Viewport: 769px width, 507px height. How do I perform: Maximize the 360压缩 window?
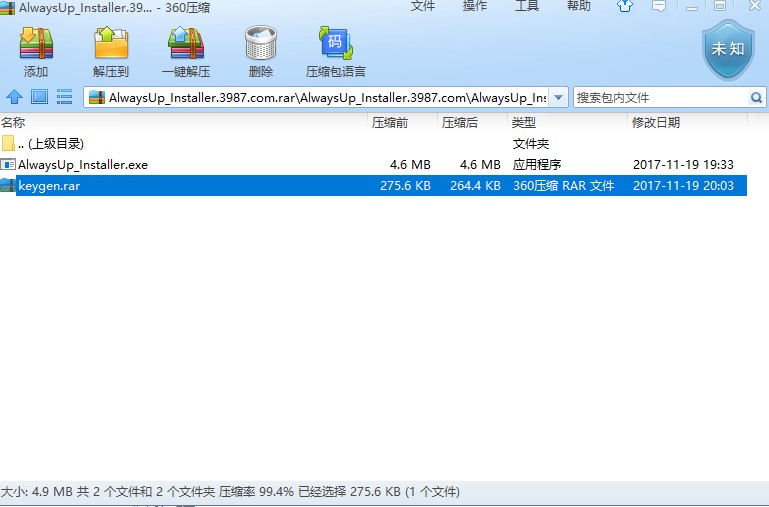pos(719,6)
